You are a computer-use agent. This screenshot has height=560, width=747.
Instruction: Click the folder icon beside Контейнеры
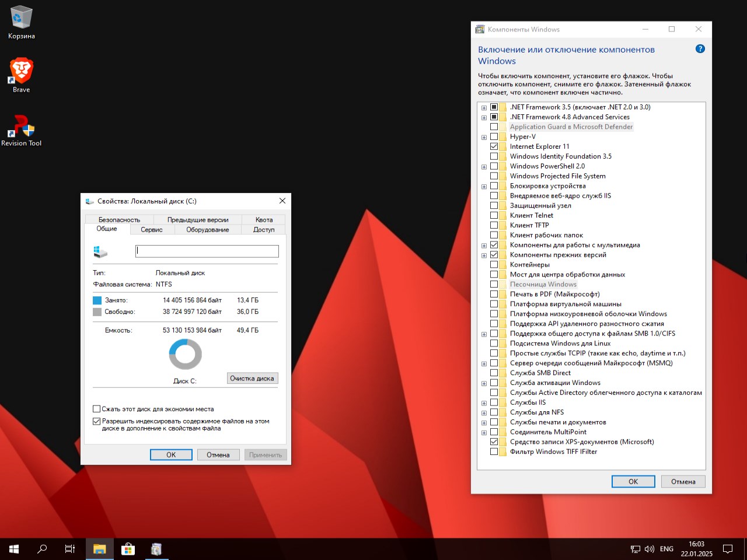[x=503, y=265]
